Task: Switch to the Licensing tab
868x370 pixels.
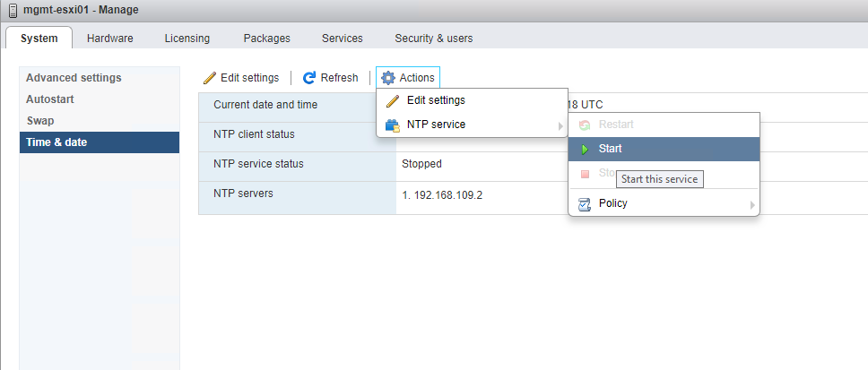Action: 187,39
